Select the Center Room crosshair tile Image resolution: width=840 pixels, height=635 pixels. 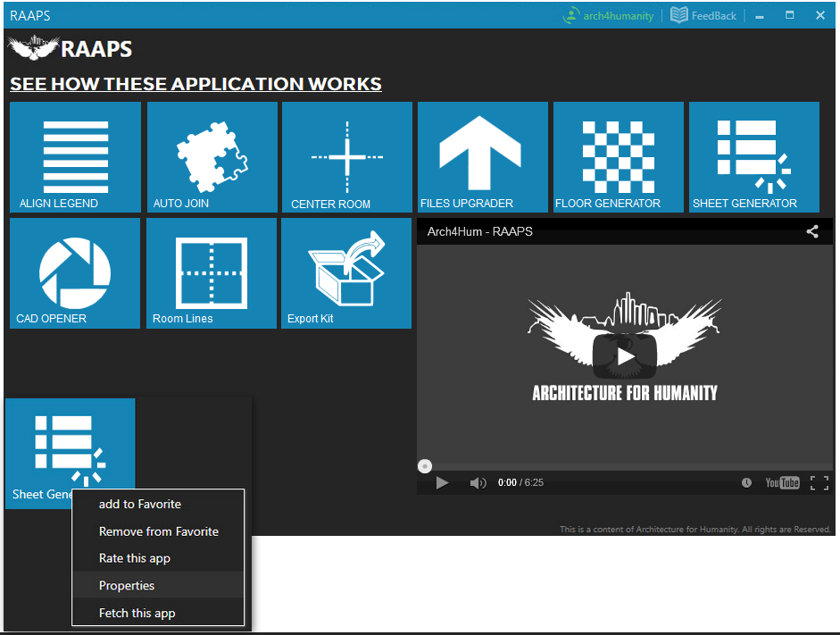347,157
